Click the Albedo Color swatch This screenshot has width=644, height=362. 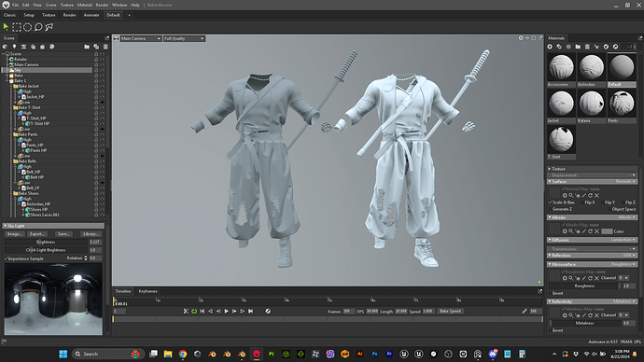click(x=607, y=231)
